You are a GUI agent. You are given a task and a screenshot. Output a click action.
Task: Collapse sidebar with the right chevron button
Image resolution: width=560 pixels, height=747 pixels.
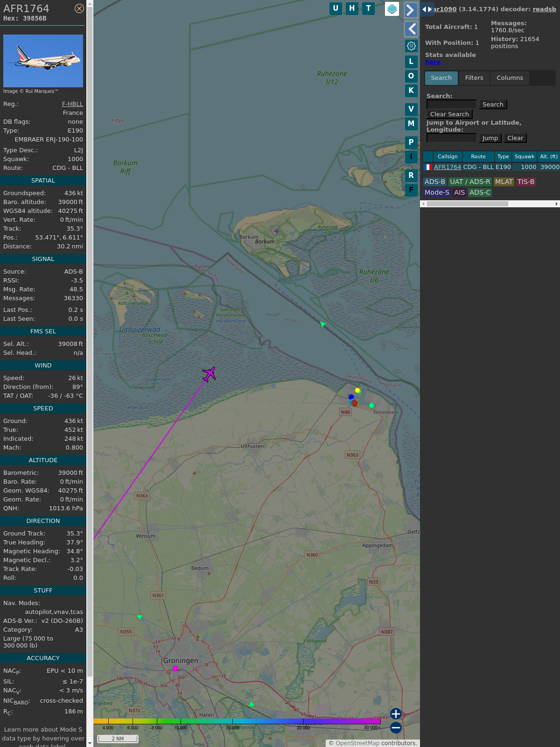point(410,10)
